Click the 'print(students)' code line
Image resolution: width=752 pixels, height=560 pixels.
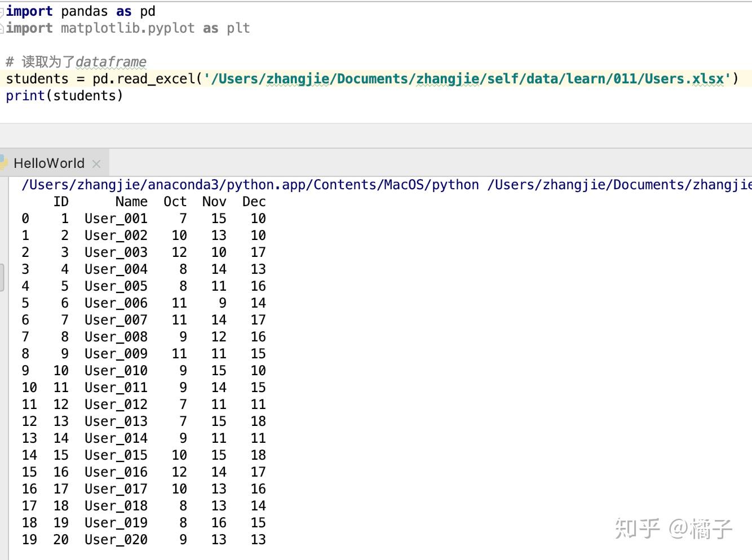coord(64,96)
